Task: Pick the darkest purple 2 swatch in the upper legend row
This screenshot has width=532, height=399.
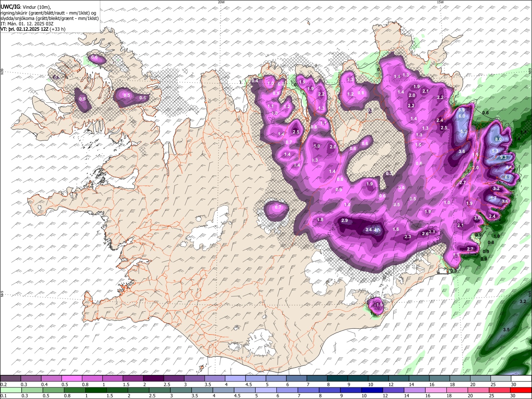Action: (x=153, y=379)
